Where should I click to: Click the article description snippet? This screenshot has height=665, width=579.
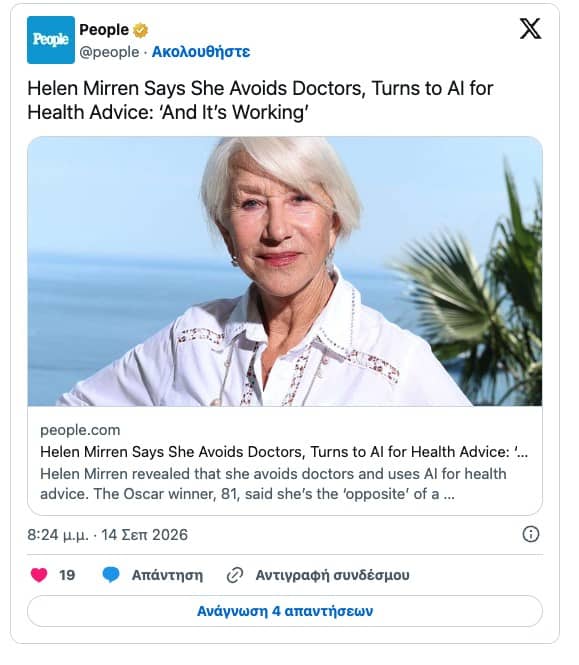[x=273, y=484]
